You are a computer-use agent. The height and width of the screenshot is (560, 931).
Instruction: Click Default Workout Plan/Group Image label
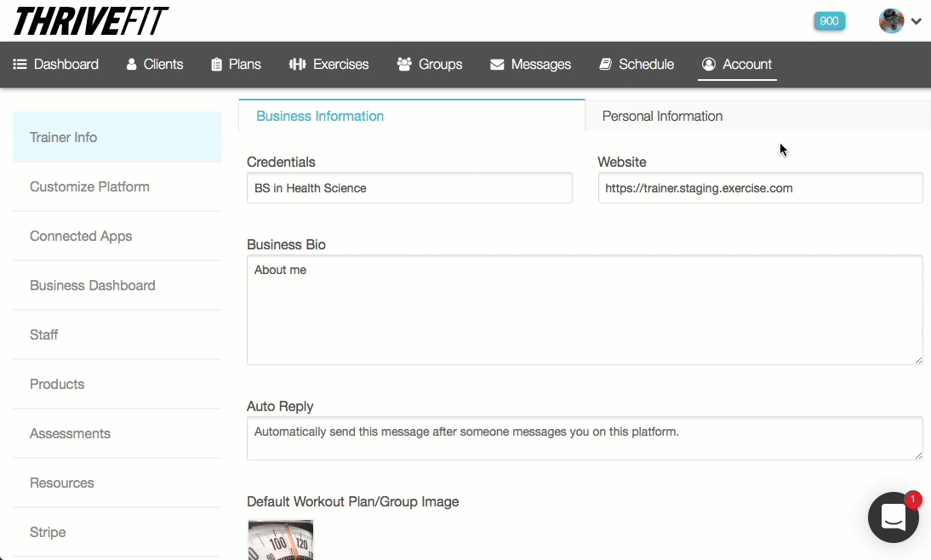click(x=352, y=502)
